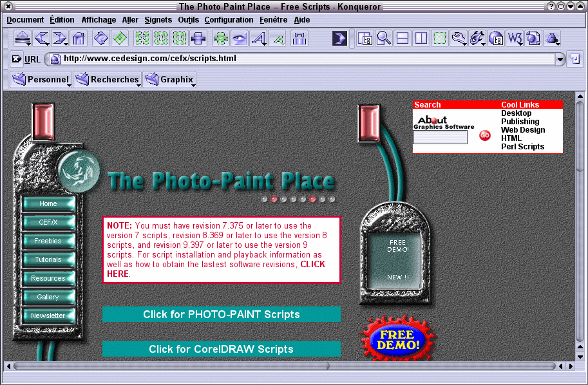Screen dimensions: 588x385
Task: Open the Configuration menu
Action: point(229,20)
